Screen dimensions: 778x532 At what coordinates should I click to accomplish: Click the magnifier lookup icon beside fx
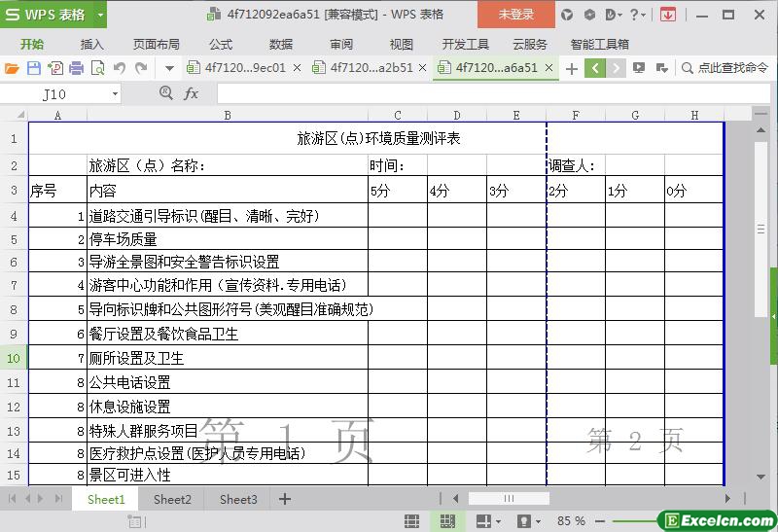click(165, 92)
